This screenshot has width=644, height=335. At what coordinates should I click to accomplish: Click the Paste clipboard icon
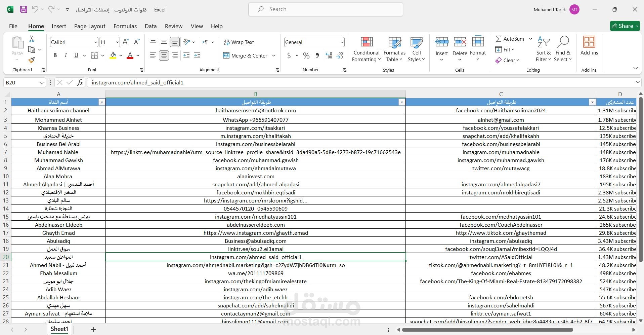17,43
